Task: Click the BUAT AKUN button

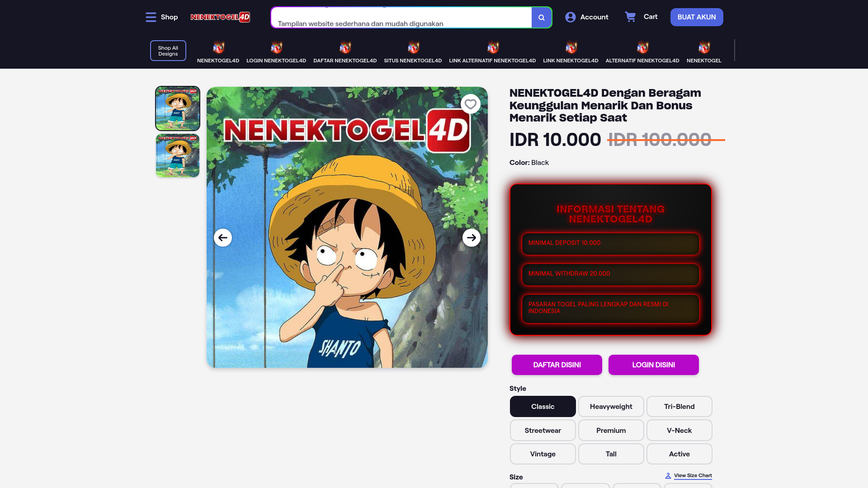Action: tap(697, 17)
